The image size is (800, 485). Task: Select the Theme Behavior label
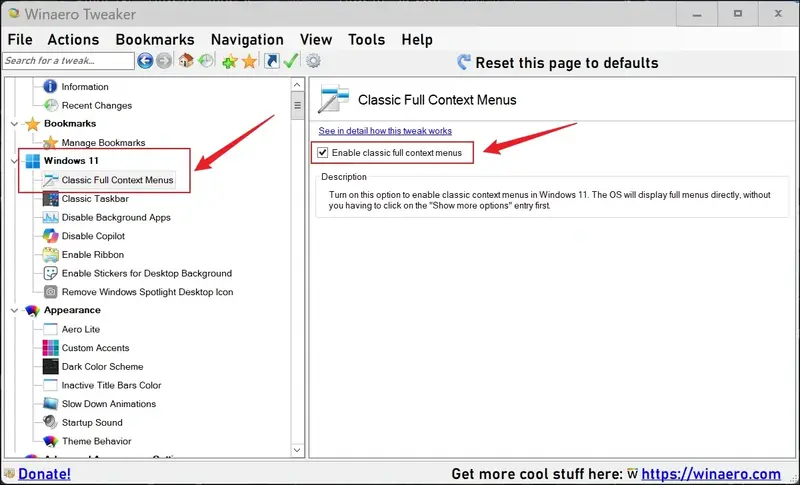point(96,441)
